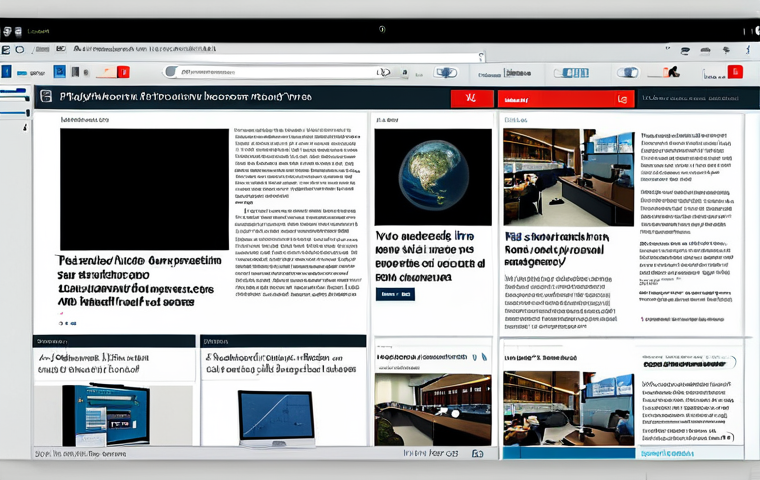The image size is (760, 480).
Task: Click the peach-colored shape icon in the toolbar
Action: tap(106, 72)
